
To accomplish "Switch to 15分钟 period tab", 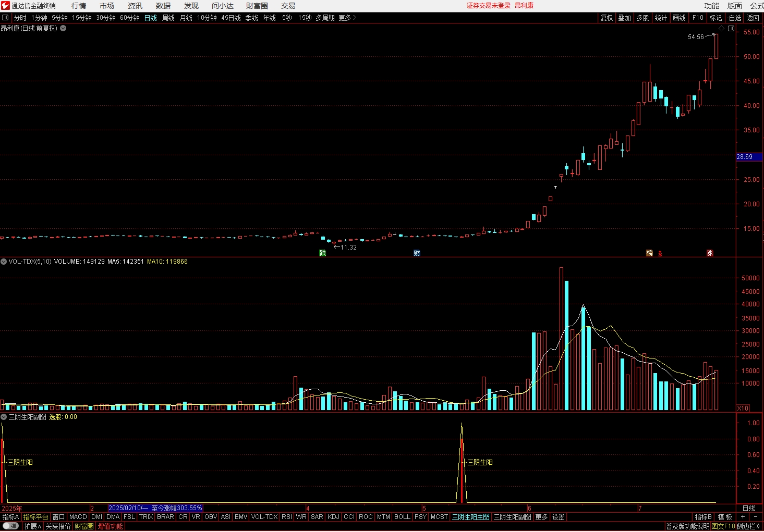I will pos(82,18).
